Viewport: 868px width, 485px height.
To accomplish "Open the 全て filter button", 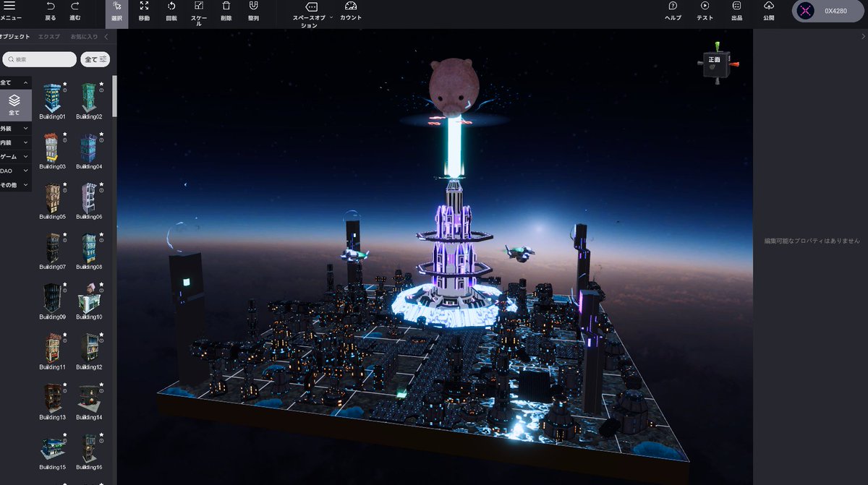I will pos(95,59).
